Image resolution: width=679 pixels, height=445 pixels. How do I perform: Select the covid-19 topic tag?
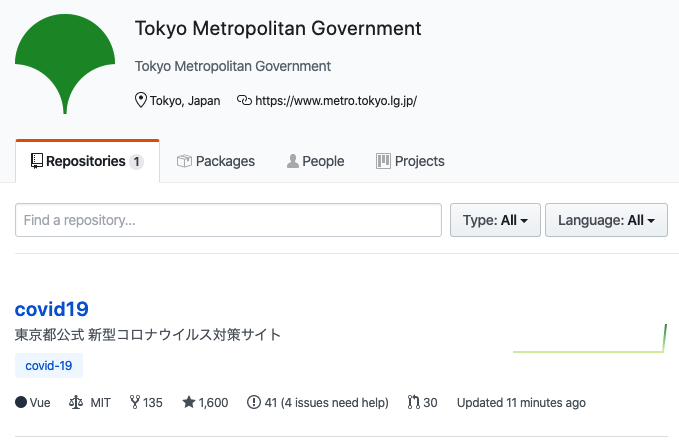49,366
